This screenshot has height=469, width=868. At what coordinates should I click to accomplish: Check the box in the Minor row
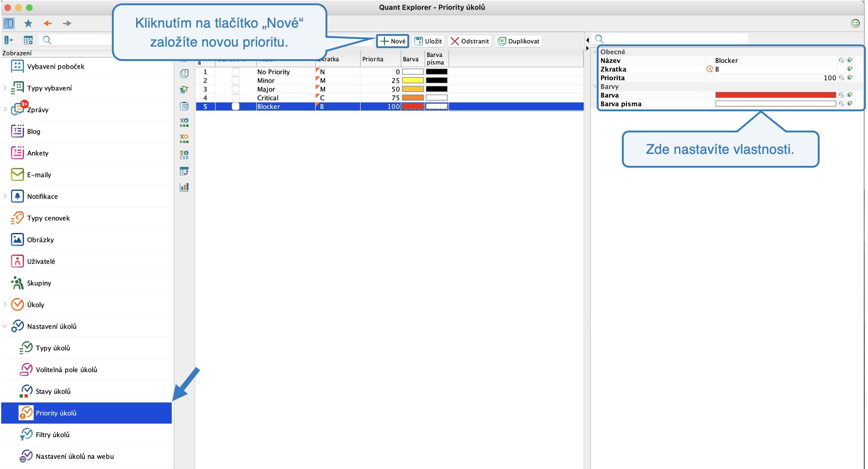tap(235, 81)
